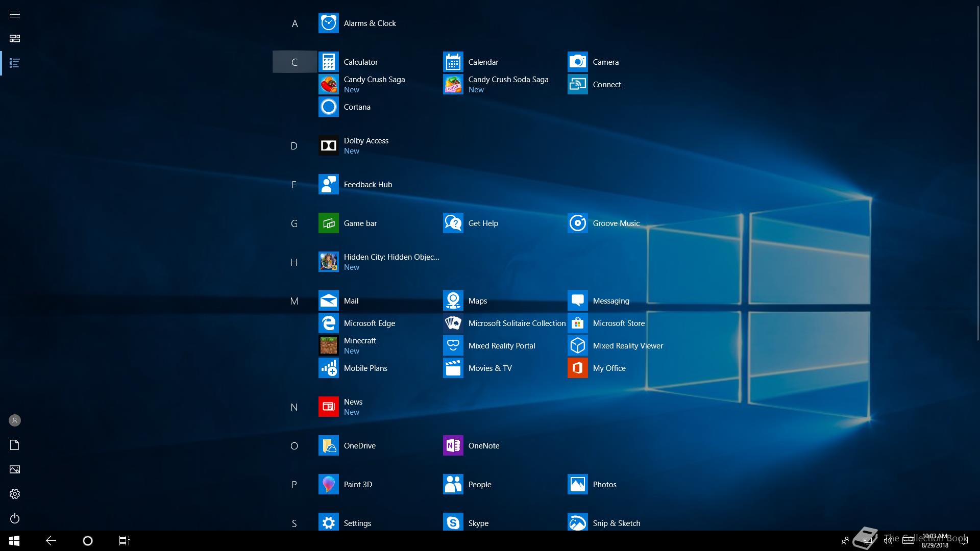Jump via letter header M
This screenshot has width=980, height=551.
294,301
